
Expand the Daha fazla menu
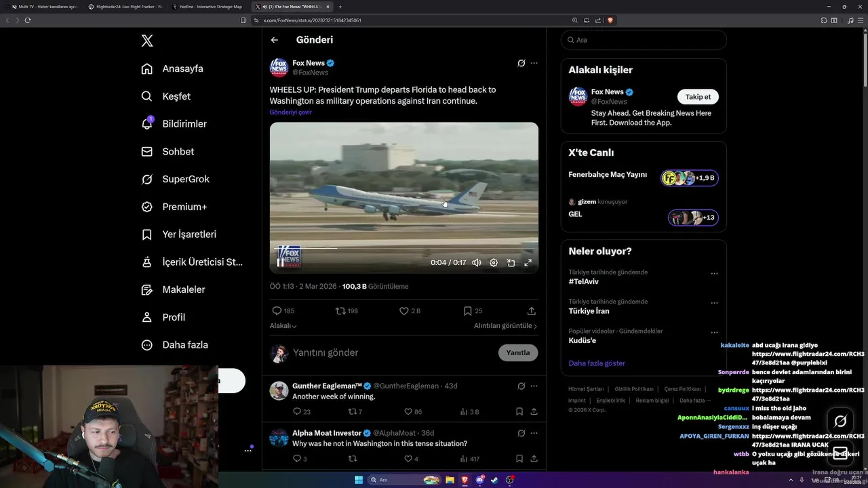(174, 345)
